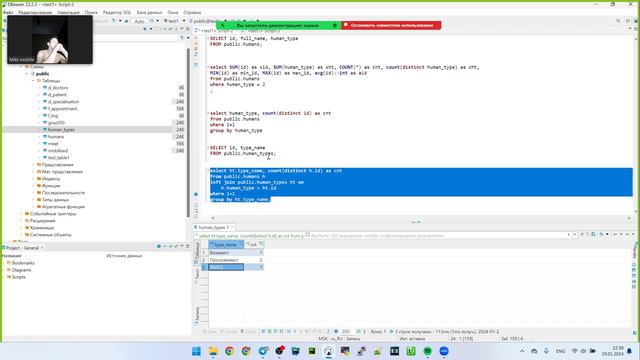The height and width of the screenshot is (360, 640).
Task: Select row number 1 in results grid
Action: pyautogui.click(x=204, y=253)
